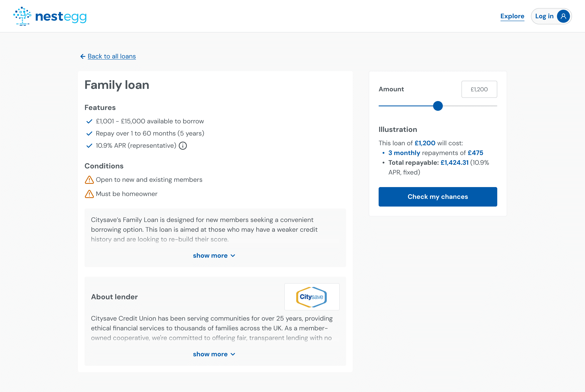Click the checkmark beside '10.9% APR (representative)'
Image resolution: width=585 pixels, height=392 pixels.
pos(89,146)
